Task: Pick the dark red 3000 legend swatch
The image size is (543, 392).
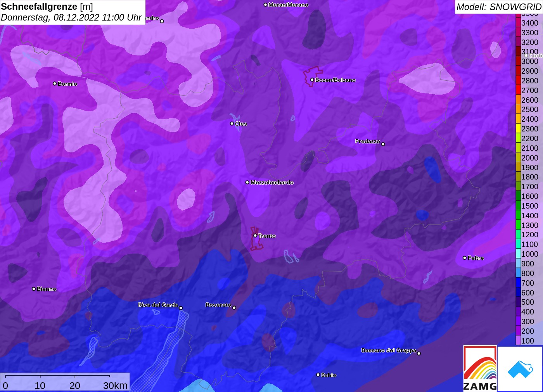Action: (x=518, y=61)
